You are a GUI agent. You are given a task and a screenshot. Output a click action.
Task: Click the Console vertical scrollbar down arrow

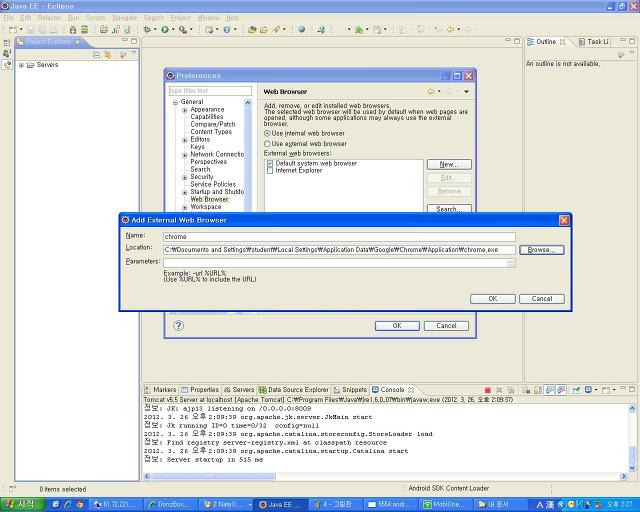pos(632,468)
